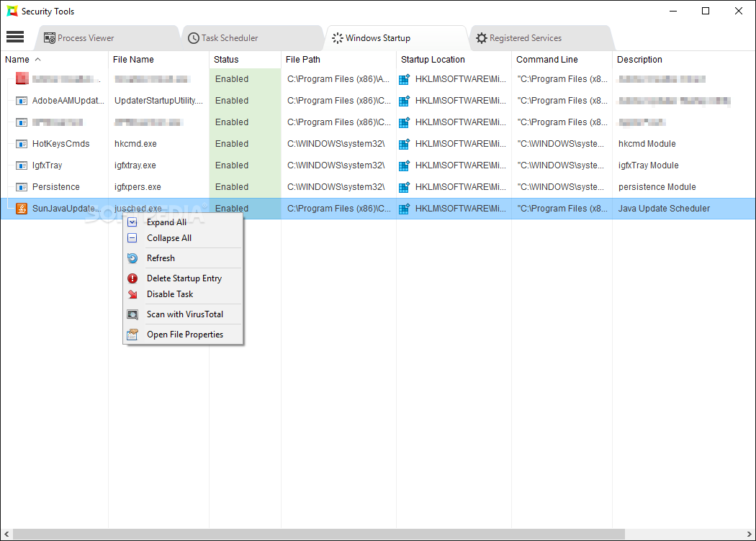Screen dimensions: 756x541
Task: Click the Security Tools app logo
Action: pos(12,11)
